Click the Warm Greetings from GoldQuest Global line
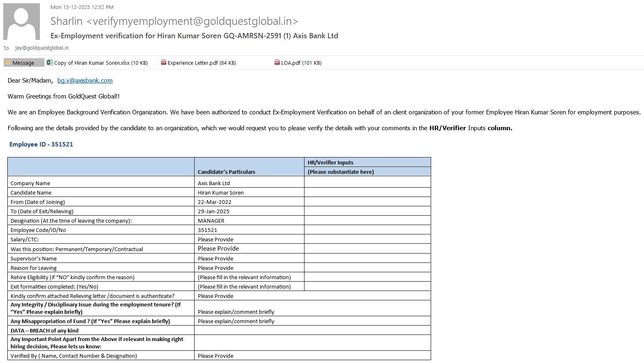This screenshot has height=363, width=644. tap(64, 96)
